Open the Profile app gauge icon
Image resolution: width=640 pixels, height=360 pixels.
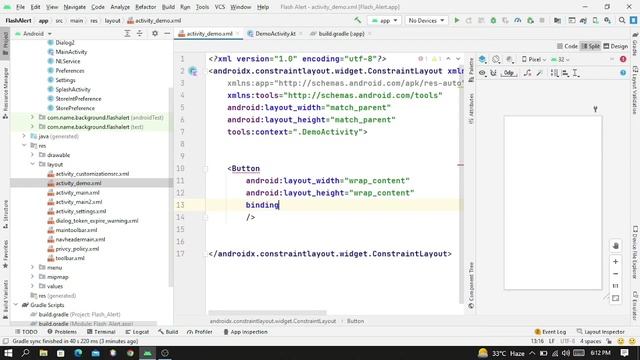518,20
